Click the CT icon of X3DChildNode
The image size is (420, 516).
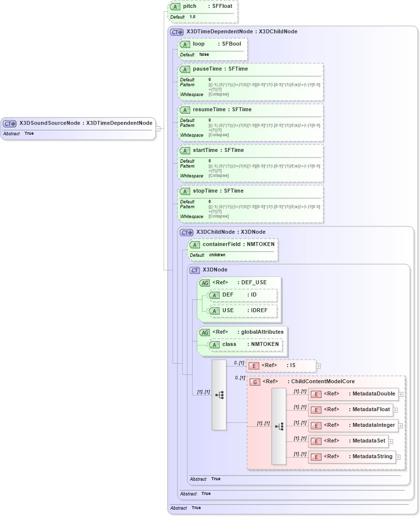click(x=187, y=233)
